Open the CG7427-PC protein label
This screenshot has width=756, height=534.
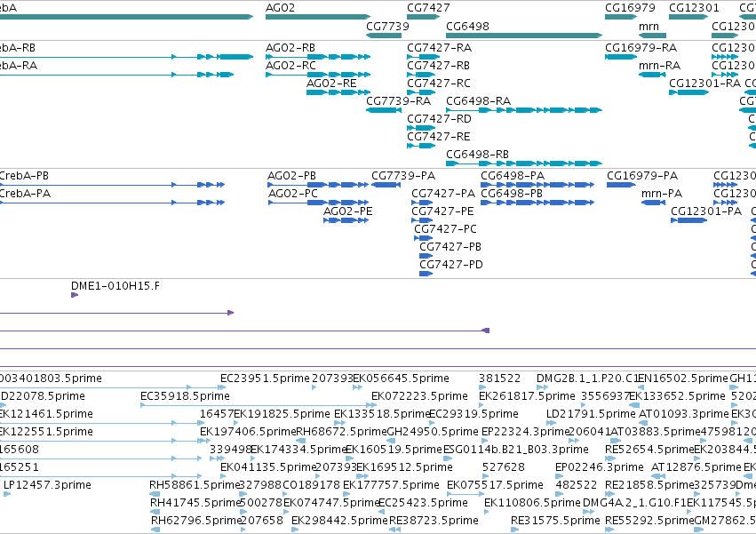point(445,229)
